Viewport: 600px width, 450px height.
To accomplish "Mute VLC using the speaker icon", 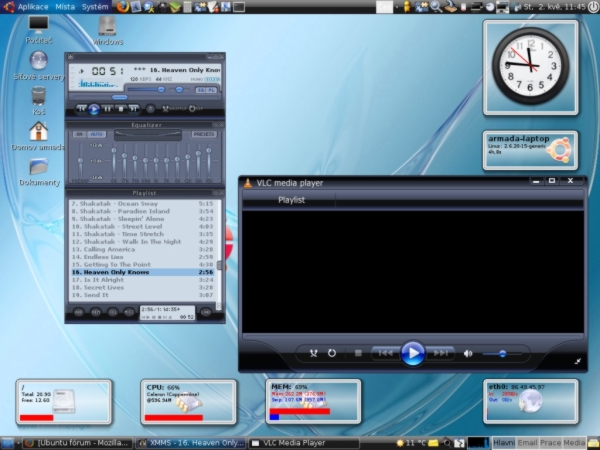I will pyautogui.click(x=468, y=354).
